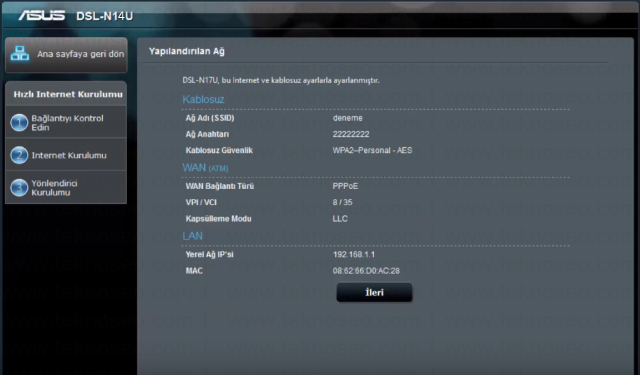Click the DSL-N17U description sentence
The width and height of the screenshot is (640, 375).
[281, 80]
